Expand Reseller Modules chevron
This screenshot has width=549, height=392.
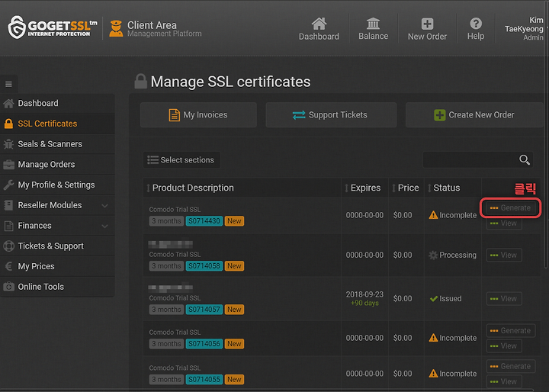pos(104,206)
